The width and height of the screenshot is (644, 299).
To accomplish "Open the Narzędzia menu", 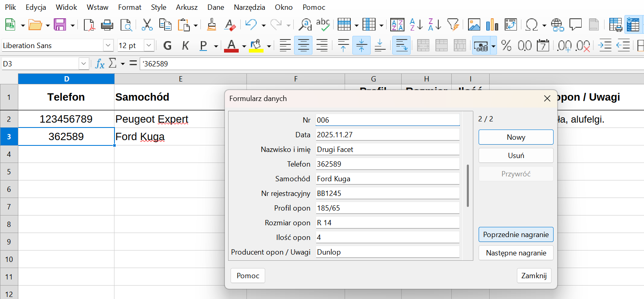I will click(x=249, y=7).
